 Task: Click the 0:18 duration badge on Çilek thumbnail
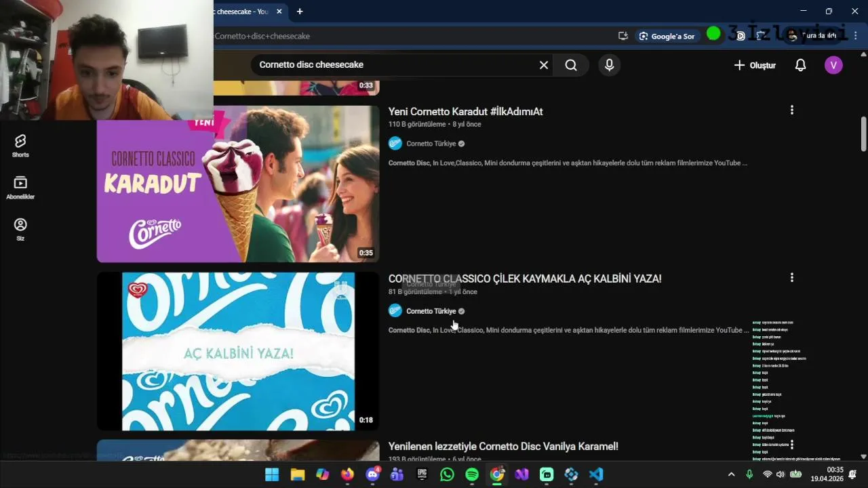click(x=366, y=420)
